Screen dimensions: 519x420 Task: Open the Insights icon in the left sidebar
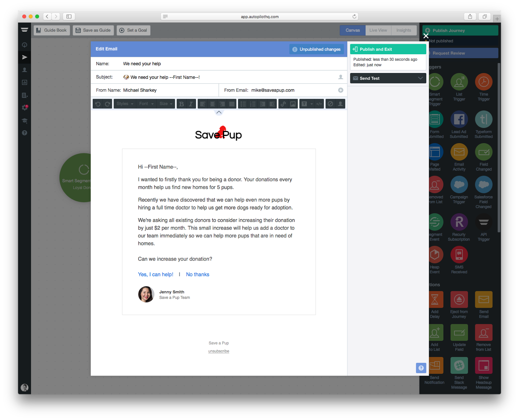click(24, 82)
